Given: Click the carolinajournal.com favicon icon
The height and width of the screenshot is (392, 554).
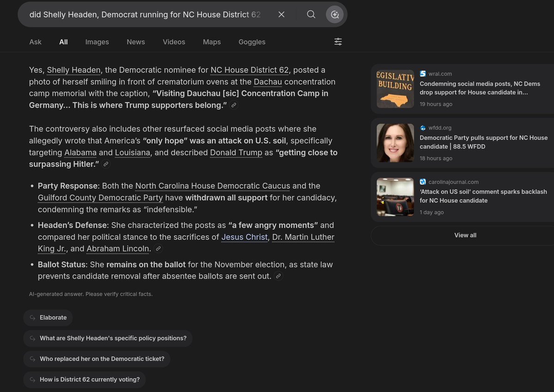Looking at the screenshot, I should coord(423,182).
